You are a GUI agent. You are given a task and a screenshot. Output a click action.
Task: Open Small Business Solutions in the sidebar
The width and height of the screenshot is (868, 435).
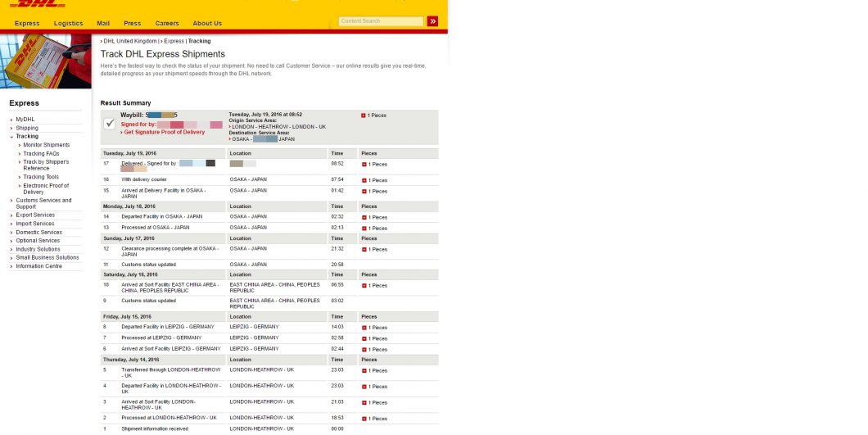tap(47, 258)
